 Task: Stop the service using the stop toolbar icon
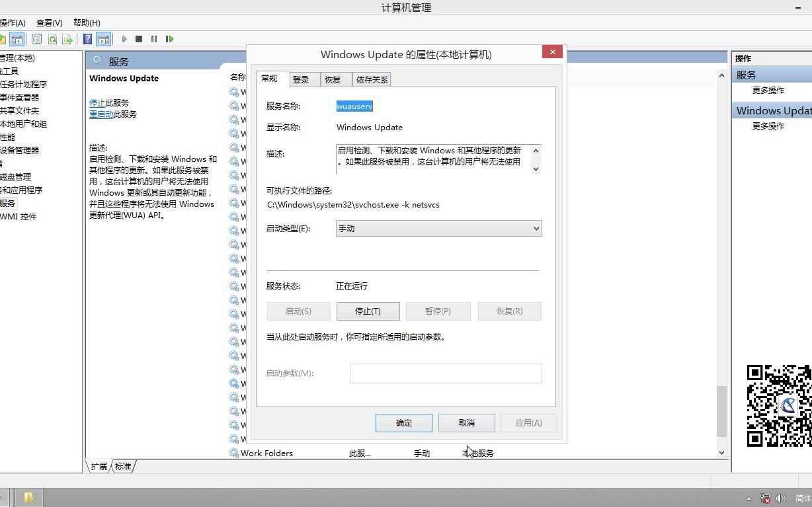(x=140, y=39)
